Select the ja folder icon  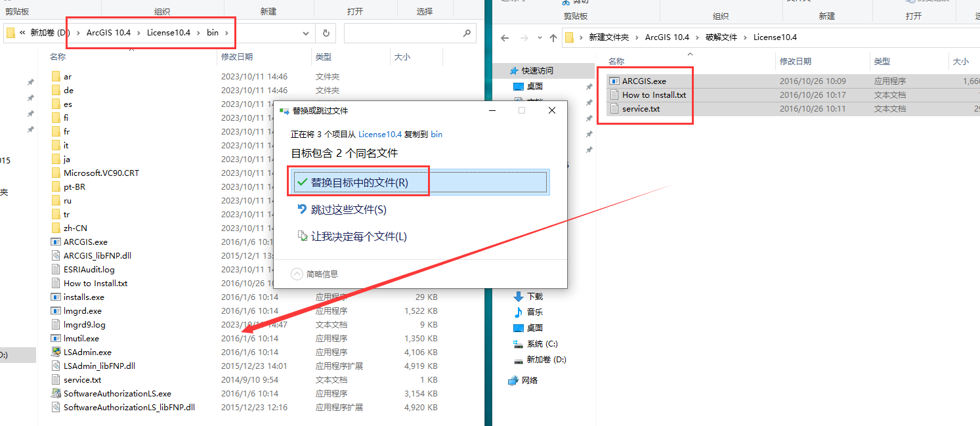pos(56,160)
